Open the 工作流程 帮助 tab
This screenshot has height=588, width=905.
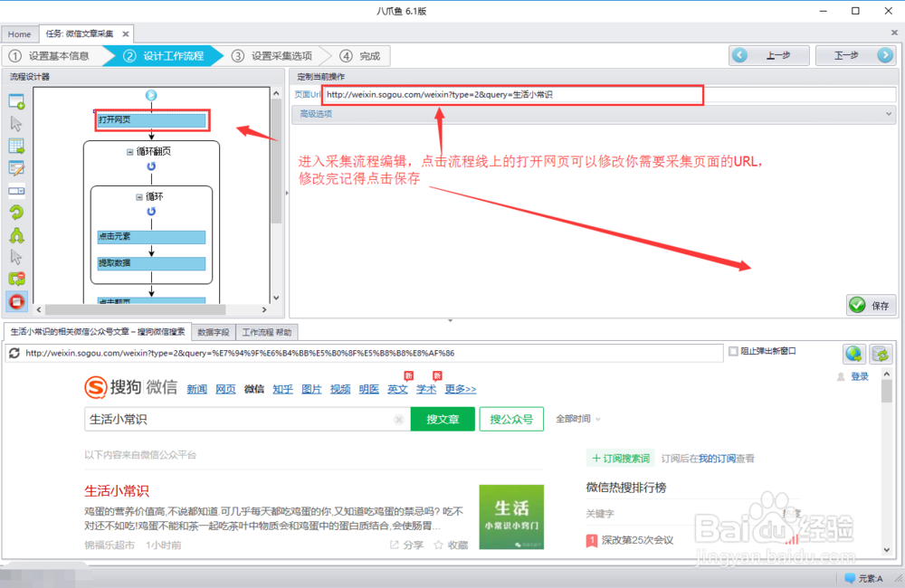tap(266, 332)
